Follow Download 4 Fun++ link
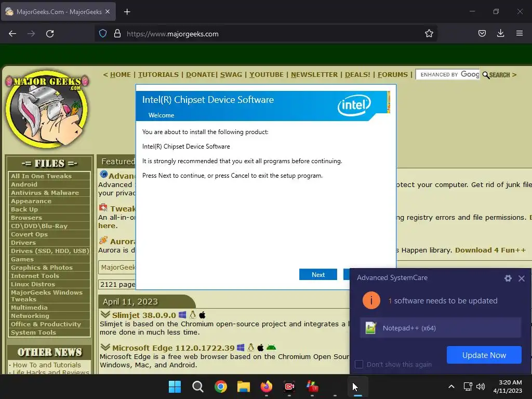 [x=490, y=250]
